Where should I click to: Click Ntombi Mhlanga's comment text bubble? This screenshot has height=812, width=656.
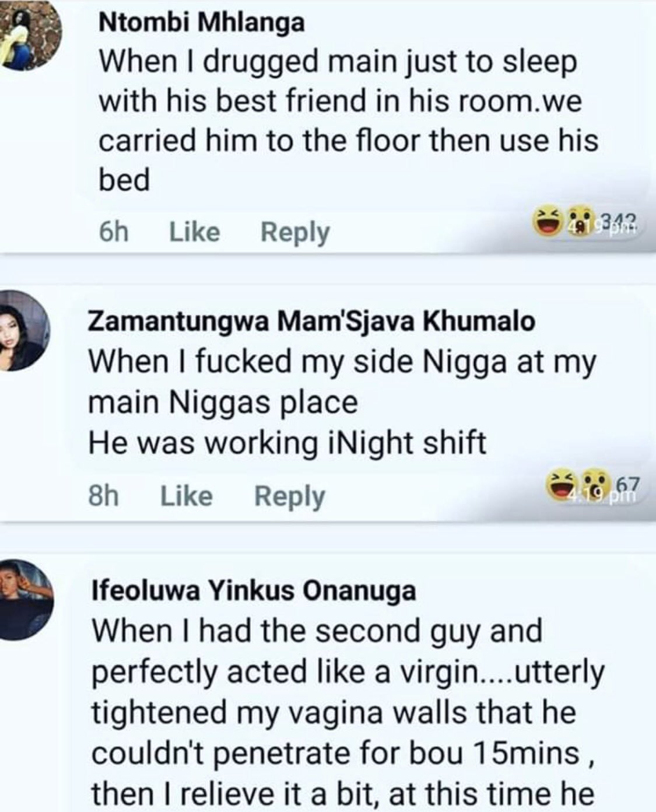click(348, 121)
